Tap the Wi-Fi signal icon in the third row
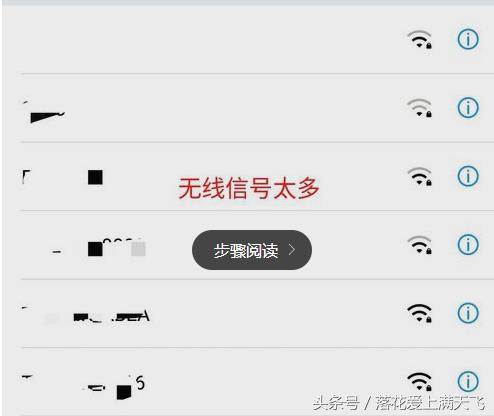 [x=420, y=176]
